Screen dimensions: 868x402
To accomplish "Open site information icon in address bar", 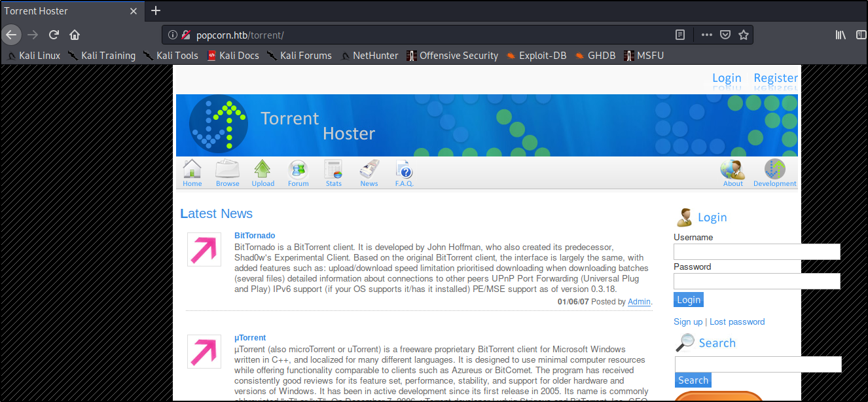I will click(173, 35).
